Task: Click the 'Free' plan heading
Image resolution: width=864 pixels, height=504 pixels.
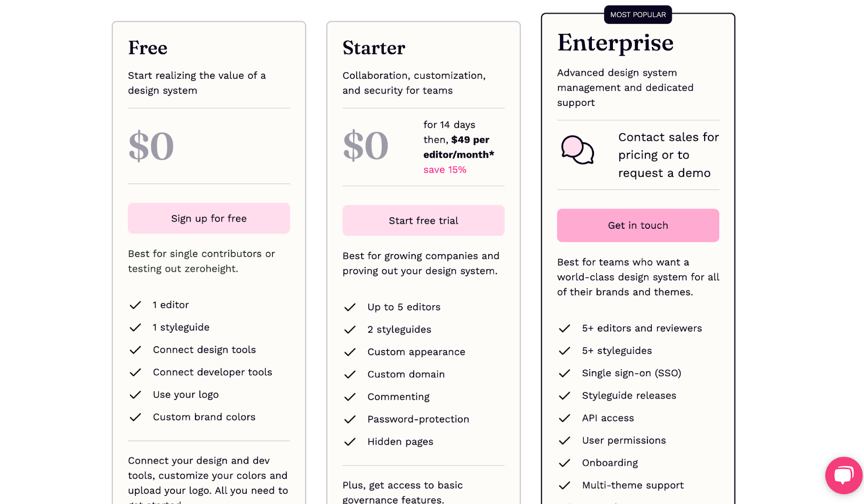Action: point(147,48)
